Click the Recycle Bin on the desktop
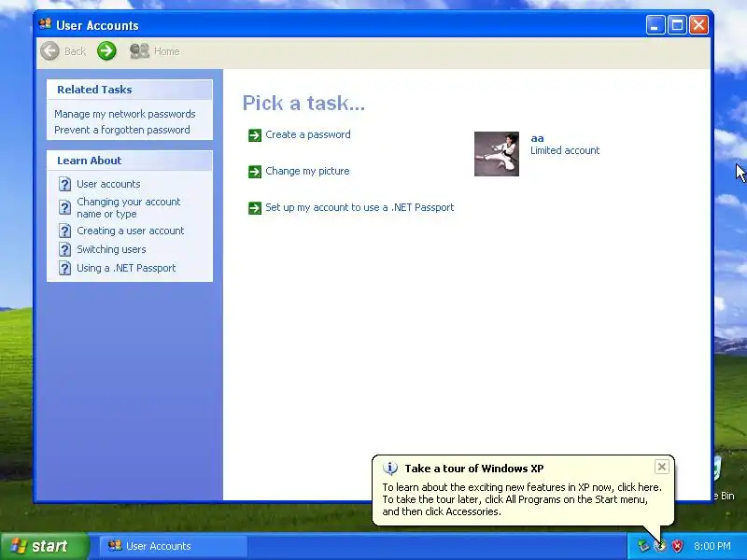The height and width of the screenshot is (560, 747). pyautogui.click(x=723, y=479)
